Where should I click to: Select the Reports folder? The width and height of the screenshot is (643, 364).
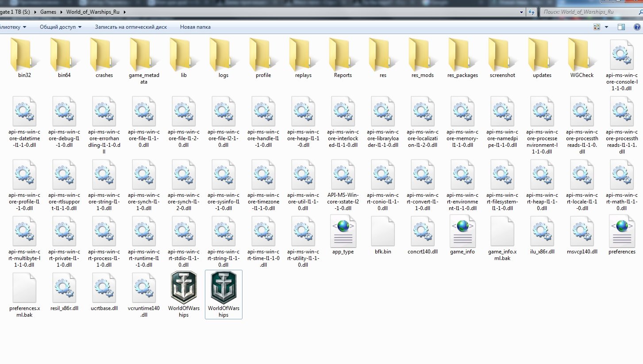pos(343,59)
